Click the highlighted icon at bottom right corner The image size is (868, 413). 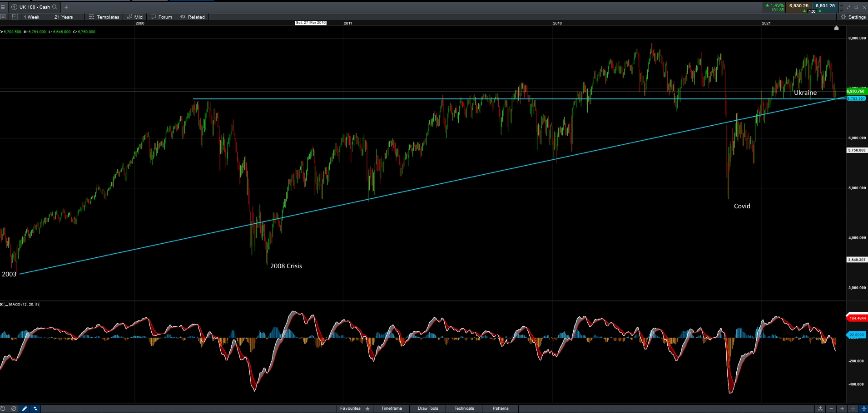(864, 408)
